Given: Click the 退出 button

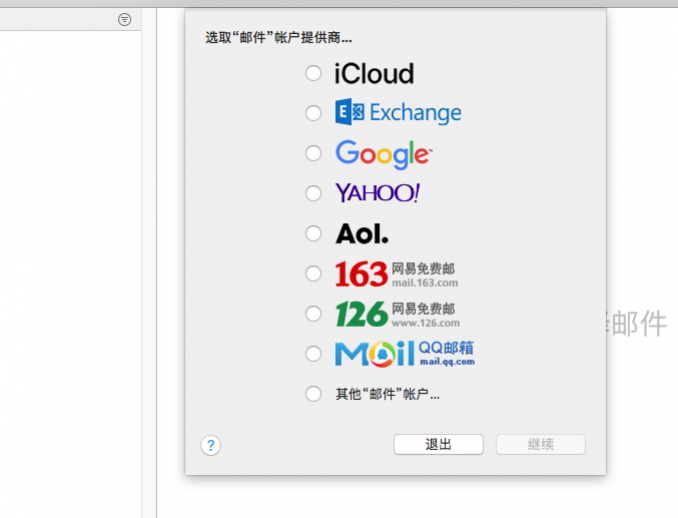Looking at the screenshot, I should [438, 444].
